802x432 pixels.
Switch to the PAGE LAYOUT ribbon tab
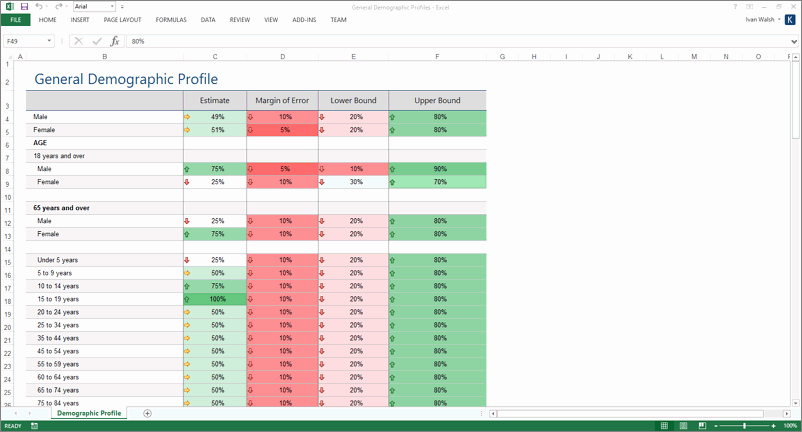tap(122, 20)
